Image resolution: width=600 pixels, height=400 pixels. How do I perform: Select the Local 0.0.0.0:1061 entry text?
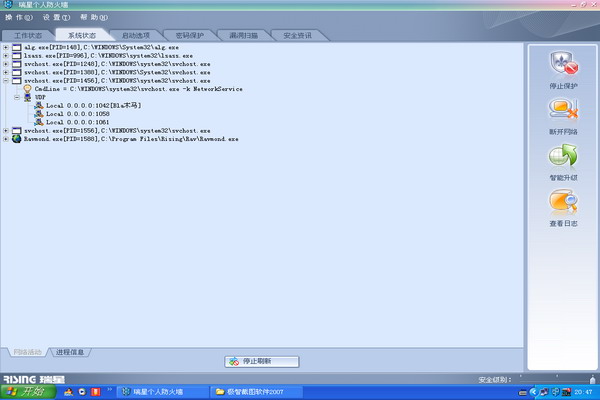tap(78, 122)
